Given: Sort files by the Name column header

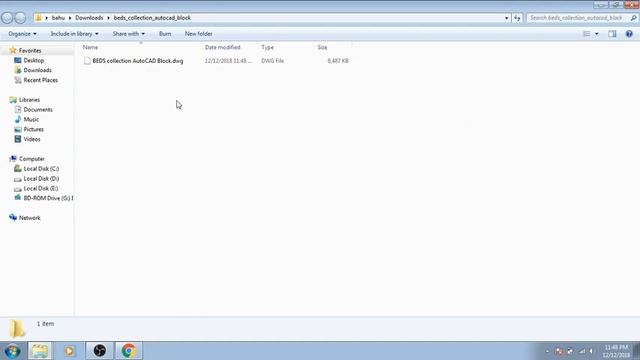Looking at the screenshot, I should pyautogui.click(x=90, y=47).
